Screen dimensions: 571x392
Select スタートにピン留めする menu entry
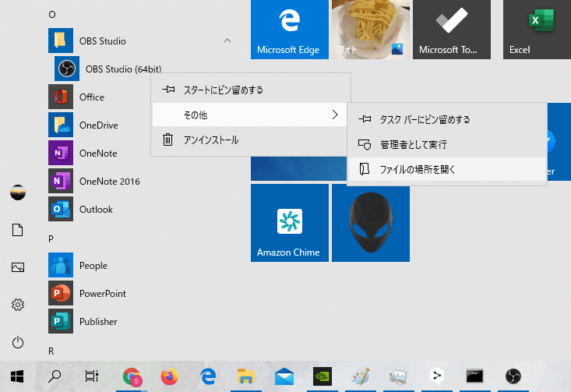[x=251, y=90]
